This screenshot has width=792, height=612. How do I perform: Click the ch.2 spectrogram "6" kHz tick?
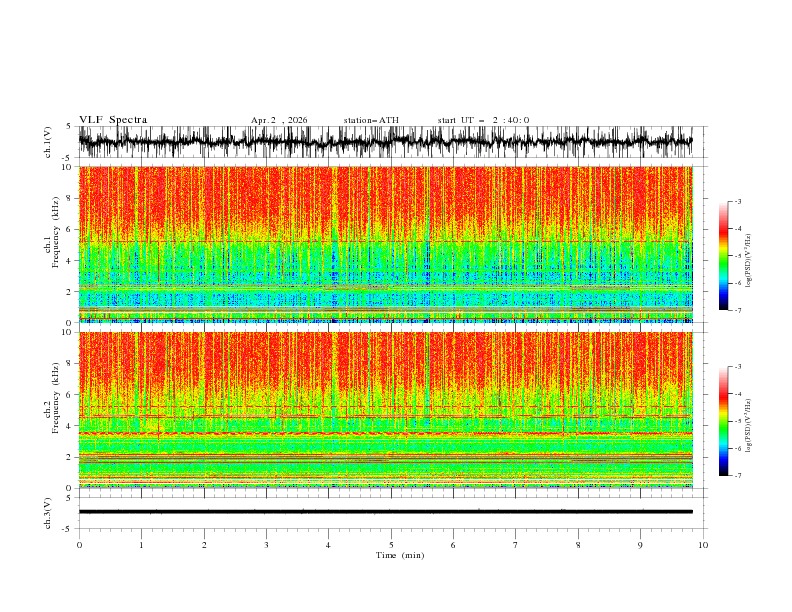coord(70,395)
